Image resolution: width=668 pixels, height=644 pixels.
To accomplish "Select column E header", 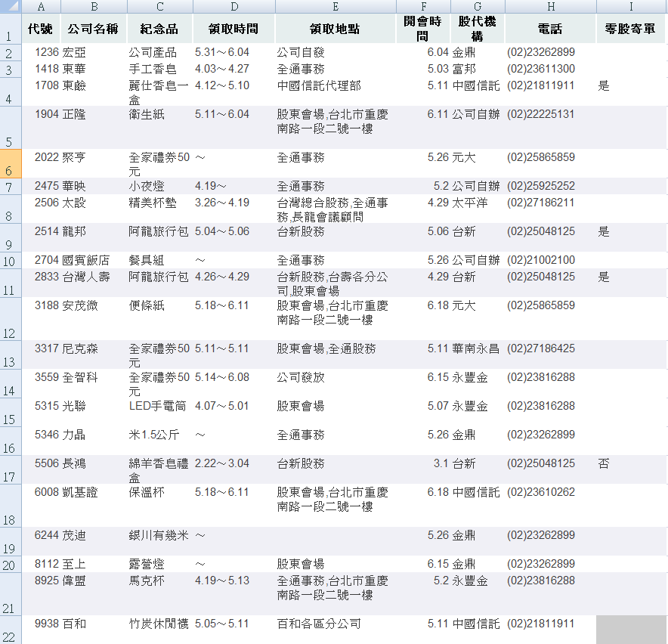I will pyautogui.click(x=336, y=6).
